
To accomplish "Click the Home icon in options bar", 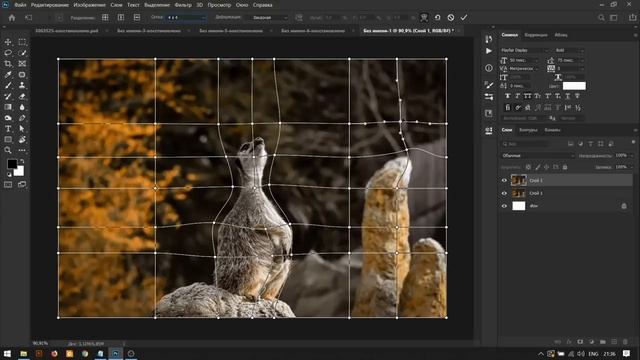I will coord(12,18).
